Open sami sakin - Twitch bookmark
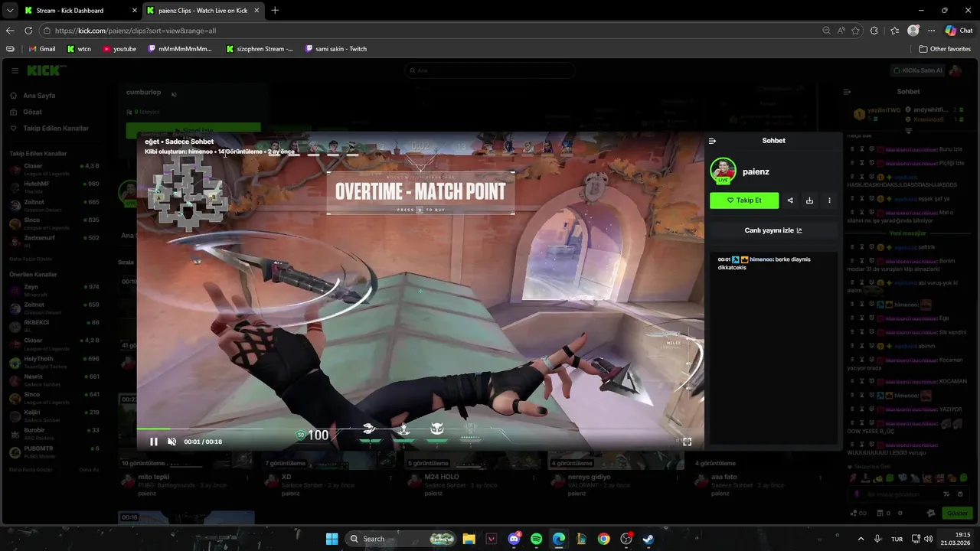Viewport: 980px width, 551px height. (x=335, y=49)
